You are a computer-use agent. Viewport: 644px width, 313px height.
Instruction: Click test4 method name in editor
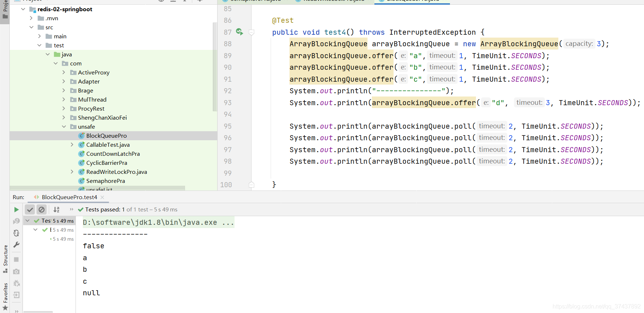coord(335,32)
